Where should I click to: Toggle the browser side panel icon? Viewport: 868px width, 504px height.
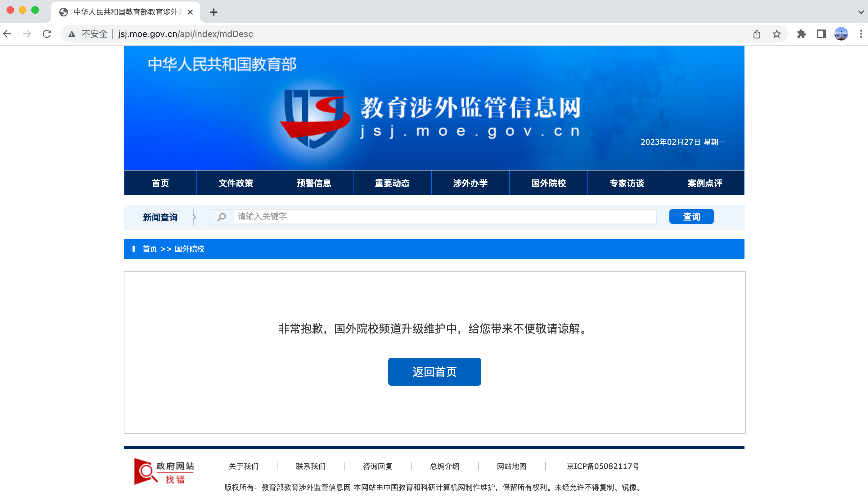coord(821,34)
